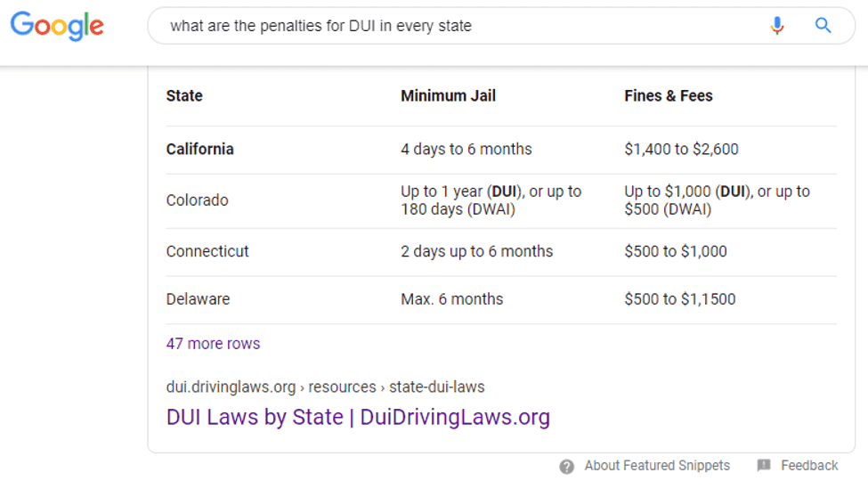The width and height of the screenshot is (868, 489).
Task: Click the search query text field
Action: [x=445, y=26]
